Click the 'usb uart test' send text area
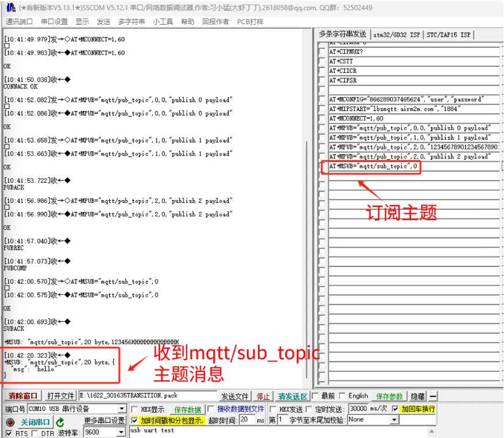This screenshot has height=438, width=504. (x=278, y=432)
